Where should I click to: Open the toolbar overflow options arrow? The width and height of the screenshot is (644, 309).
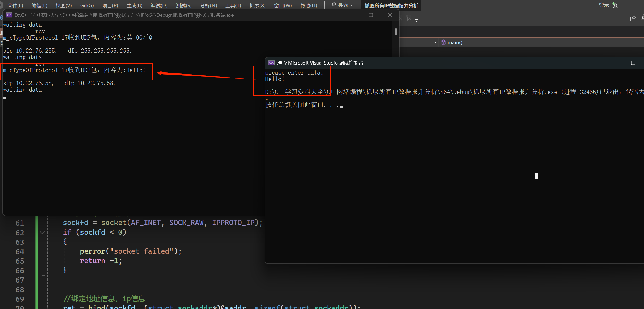click(416, 21)
